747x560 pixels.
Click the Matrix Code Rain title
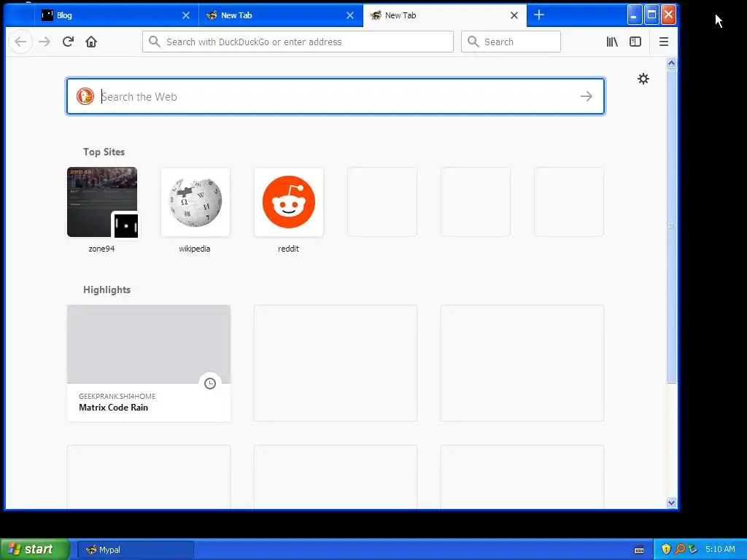pos(113,408)
